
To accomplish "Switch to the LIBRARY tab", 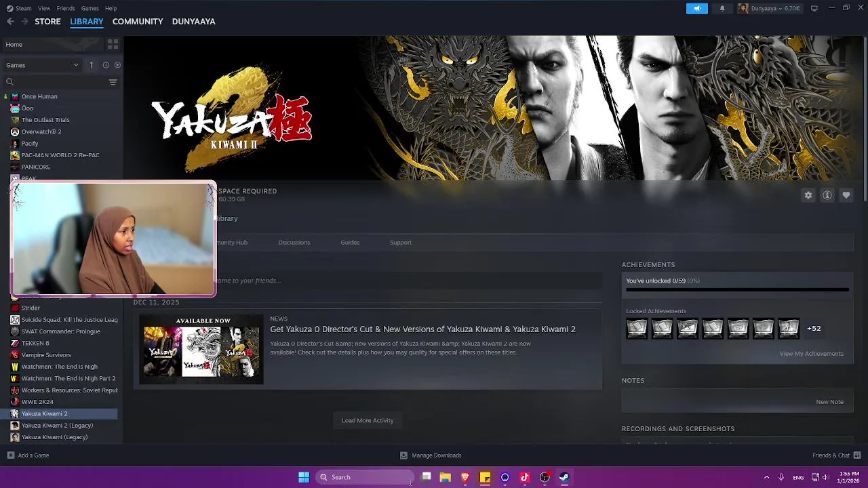I will tap(87, 22).
